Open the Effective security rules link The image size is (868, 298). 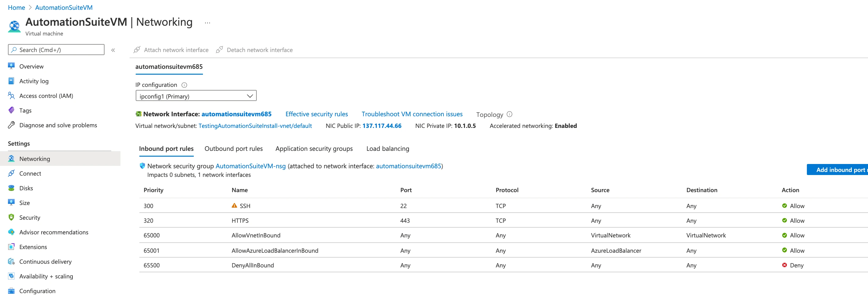[316, 114]
